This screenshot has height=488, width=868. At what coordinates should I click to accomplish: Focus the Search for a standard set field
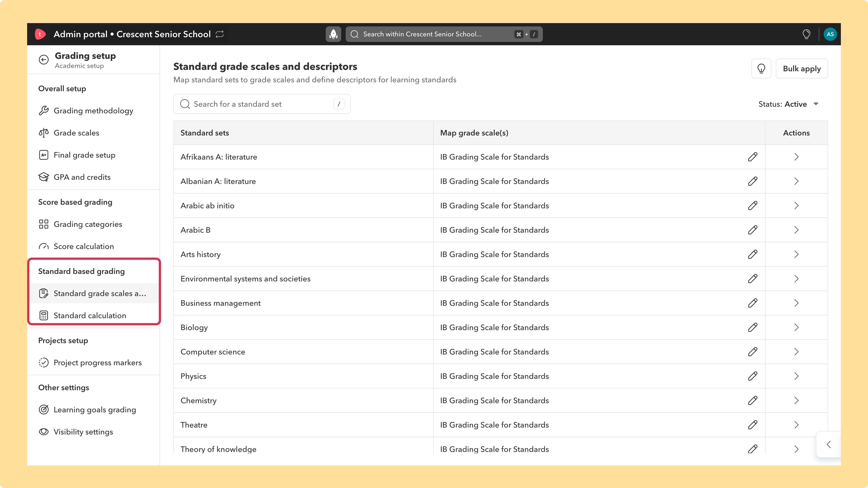pyautogui.click(x=262, y=104)
